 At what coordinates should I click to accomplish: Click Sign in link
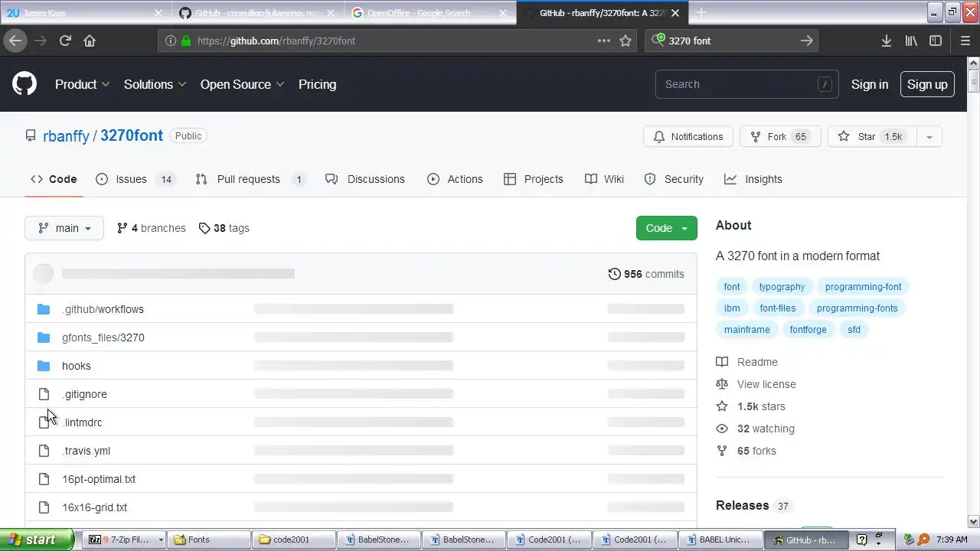coord(870,84)
